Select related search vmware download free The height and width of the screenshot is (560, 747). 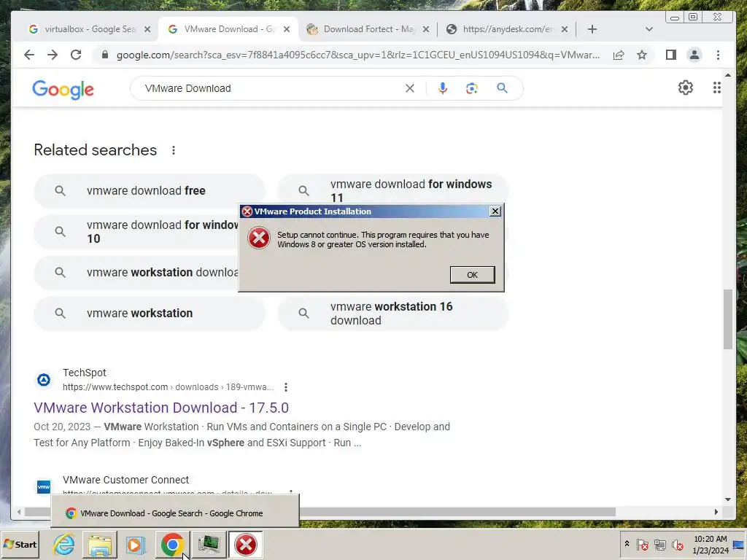pyautogui.click(x=149, y=191)
